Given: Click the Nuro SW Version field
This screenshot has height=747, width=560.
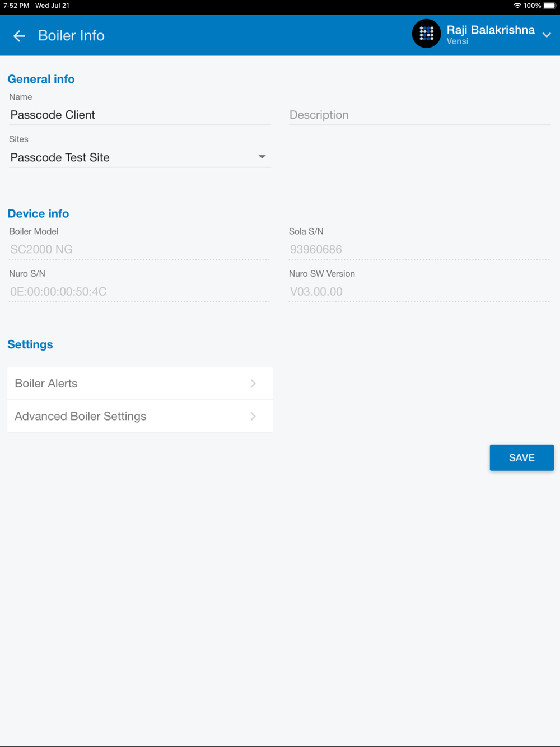Looking at the screenshot, I should (419, 291).
